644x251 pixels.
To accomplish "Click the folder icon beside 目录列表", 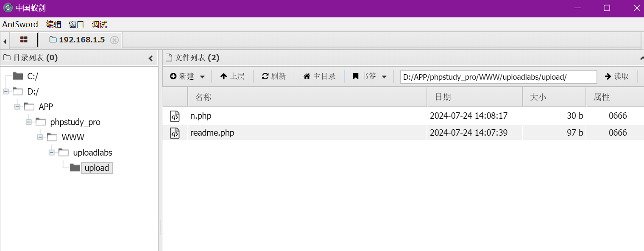I will [x=6, y=58].
